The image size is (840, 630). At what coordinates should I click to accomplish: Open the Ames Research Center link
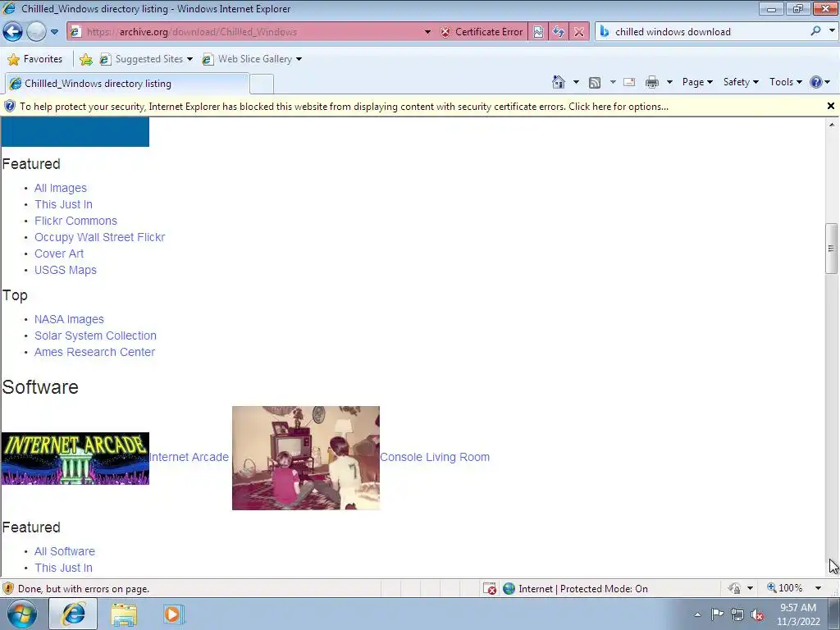pyautogui.click(x=95, y=352)
